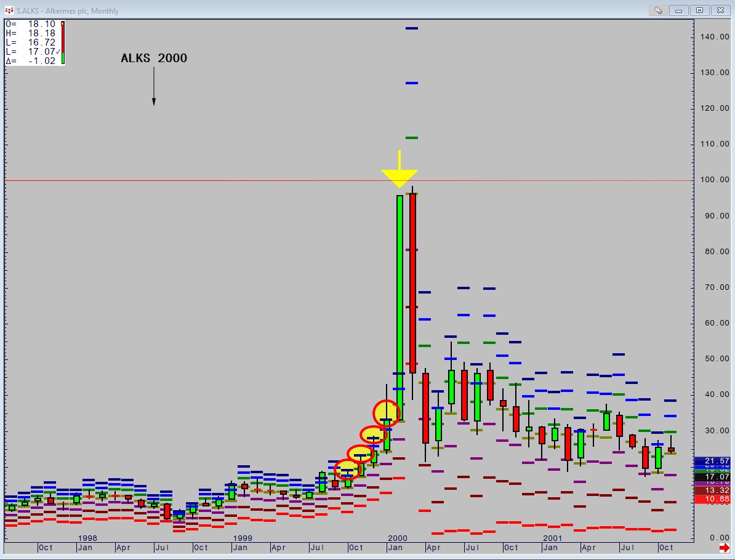Viewport: 735px width, 560px height.
Task: Click the 120.00 price axis label
Action: pyautogui.click(x=715, y=108)
